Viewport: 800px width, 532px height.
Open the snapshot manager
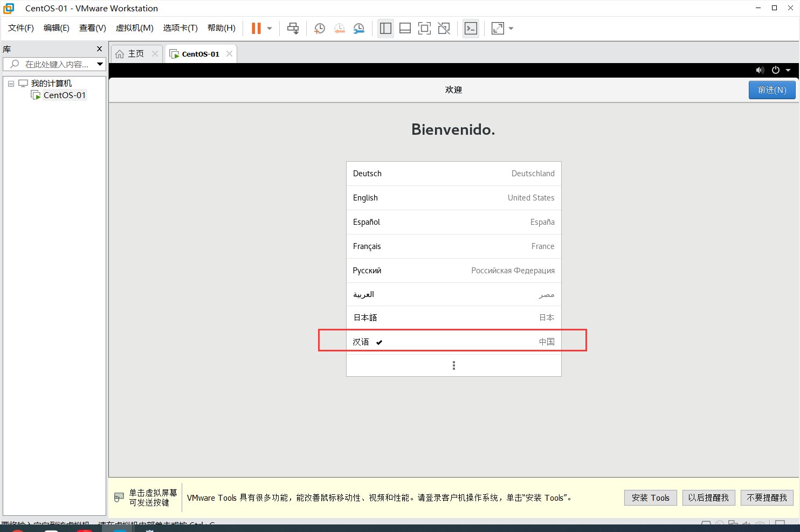(358, 29)
